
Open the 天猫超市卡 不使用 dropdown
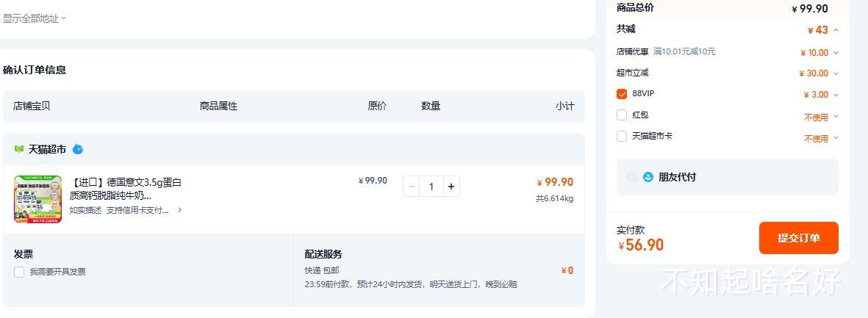(x=822, y=139)
